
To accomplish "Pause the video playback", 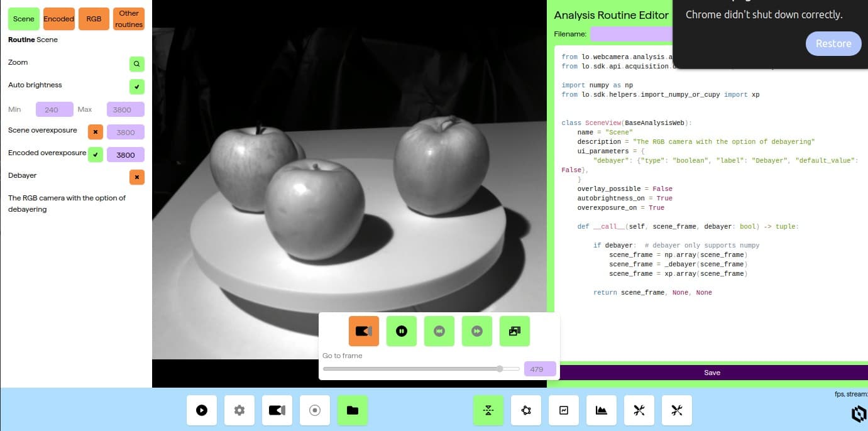I will [x=401, y=331].
